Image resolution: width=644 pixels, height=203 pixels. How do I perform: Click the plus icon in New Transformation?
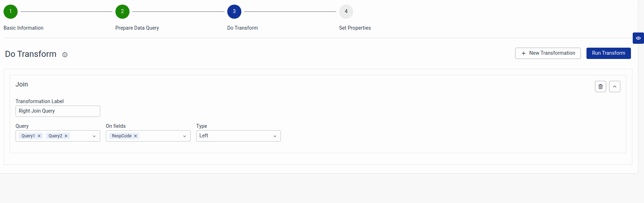coord(524,53)
